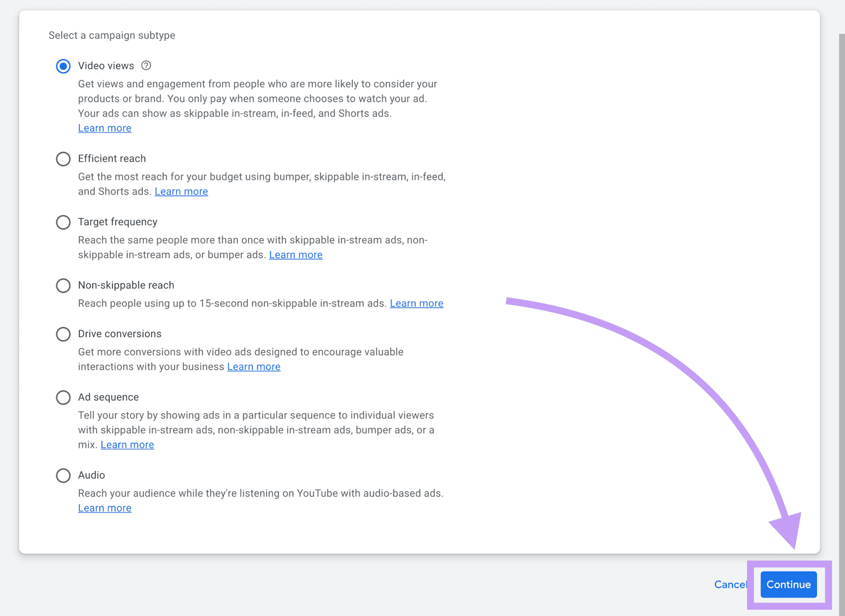845x616 pixels.
Task: Click the Cancel link
Action: click(x=731, y=584)
